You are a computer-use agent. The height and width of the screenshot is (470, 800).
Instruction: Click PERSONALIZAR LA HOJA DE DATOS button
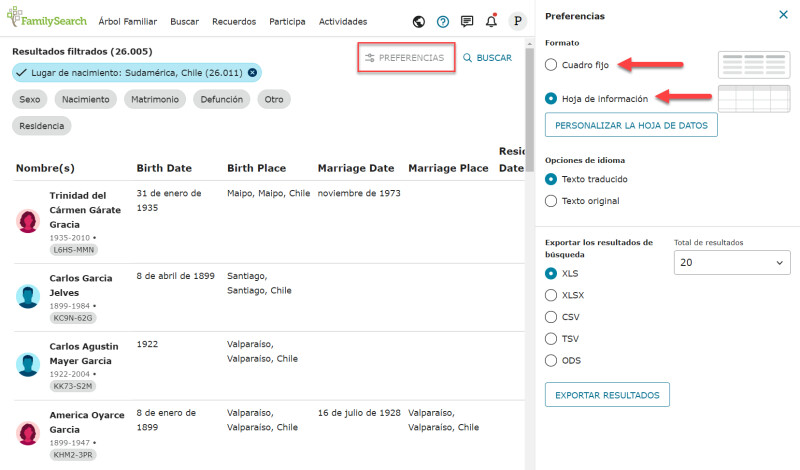click(631, 125)
